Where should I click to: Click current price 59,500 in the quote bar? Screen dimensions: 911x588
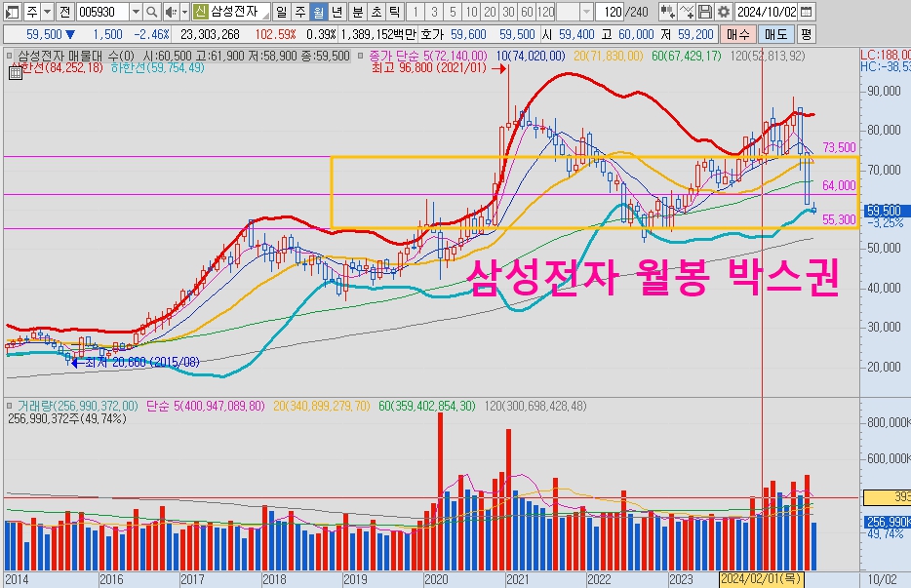(x=44, y=34)
